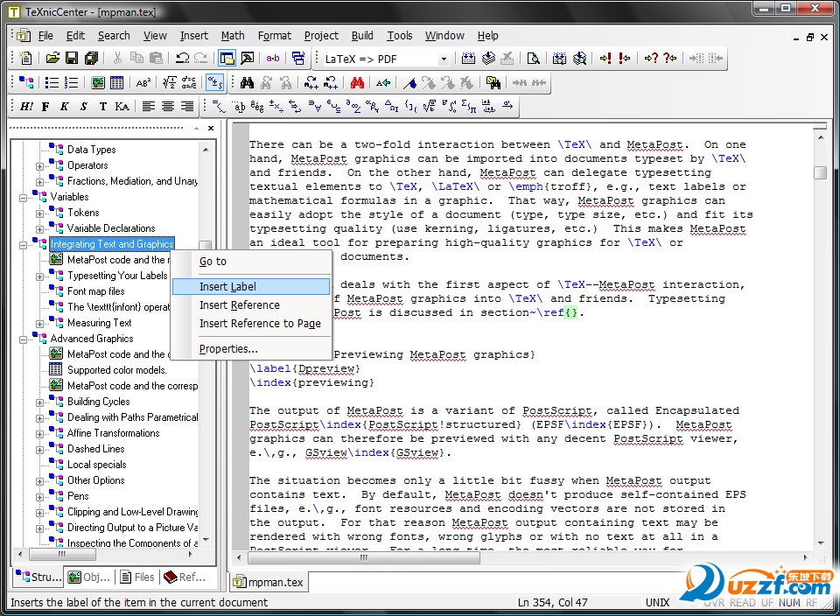Click the Insert figure picture icon
Screen dimensions: 840x616
pyautogui.click(x=98, y=83)
